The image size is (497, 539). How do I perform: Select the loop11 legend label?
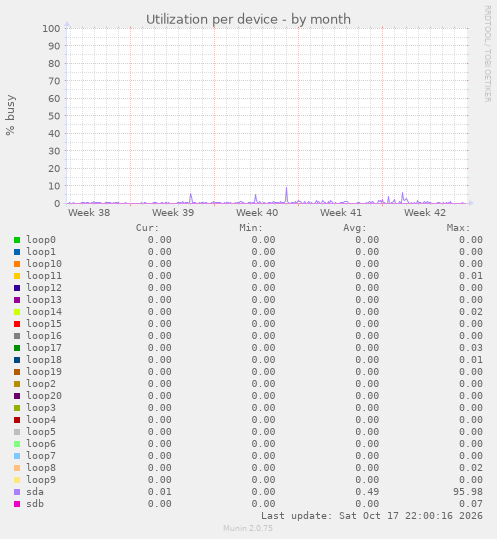click(44, 276)
